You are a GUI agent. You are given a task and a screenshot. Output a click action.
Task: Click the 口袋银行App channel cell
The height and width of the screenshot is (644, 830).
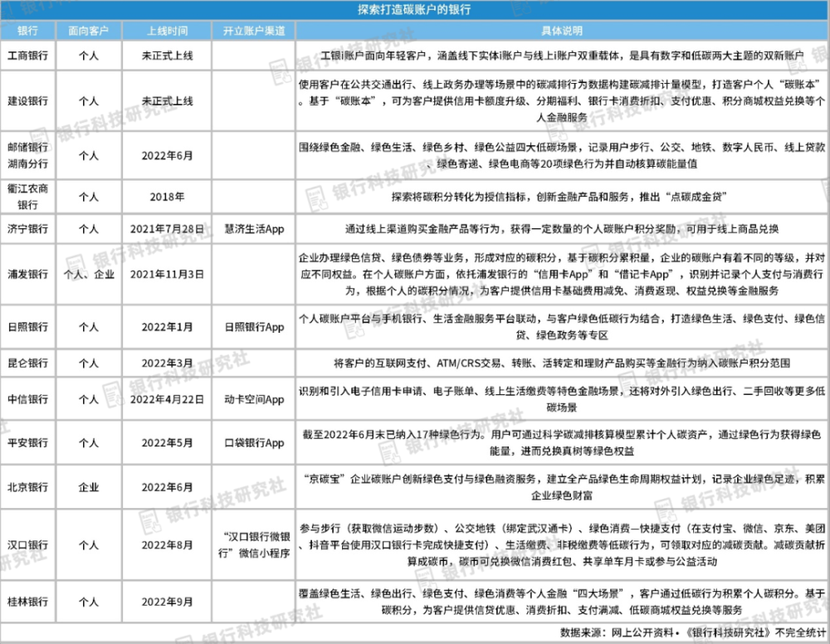click(254, 442)
